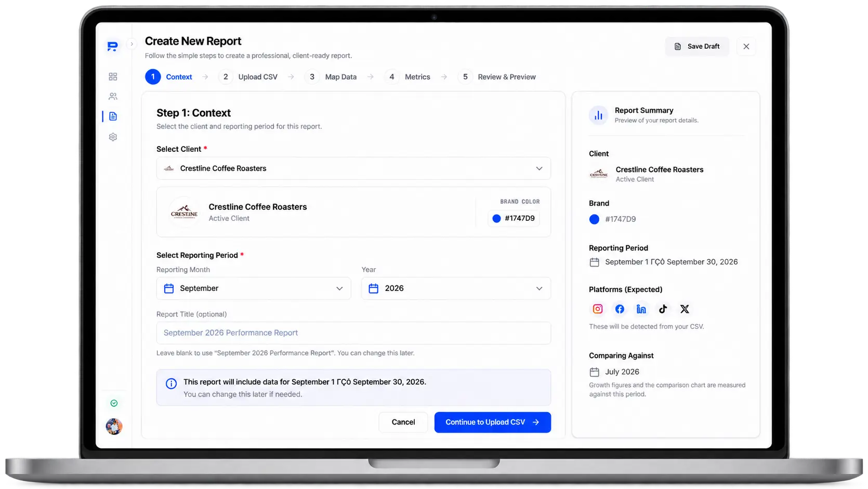The width and height of the screenshot is (868, 489).
Task: Click the X platform icon
Action: tap(685, 309)
